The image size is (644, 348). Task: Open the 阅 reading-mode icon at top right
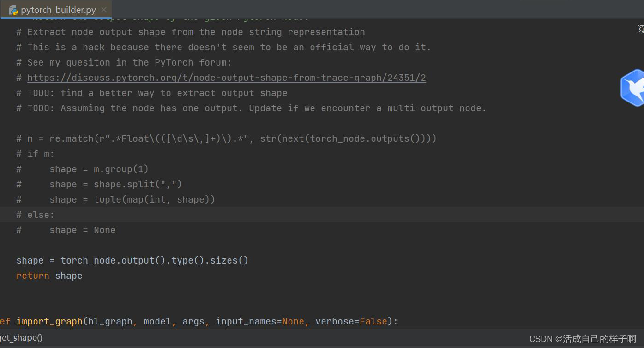[x=639, y=29]
